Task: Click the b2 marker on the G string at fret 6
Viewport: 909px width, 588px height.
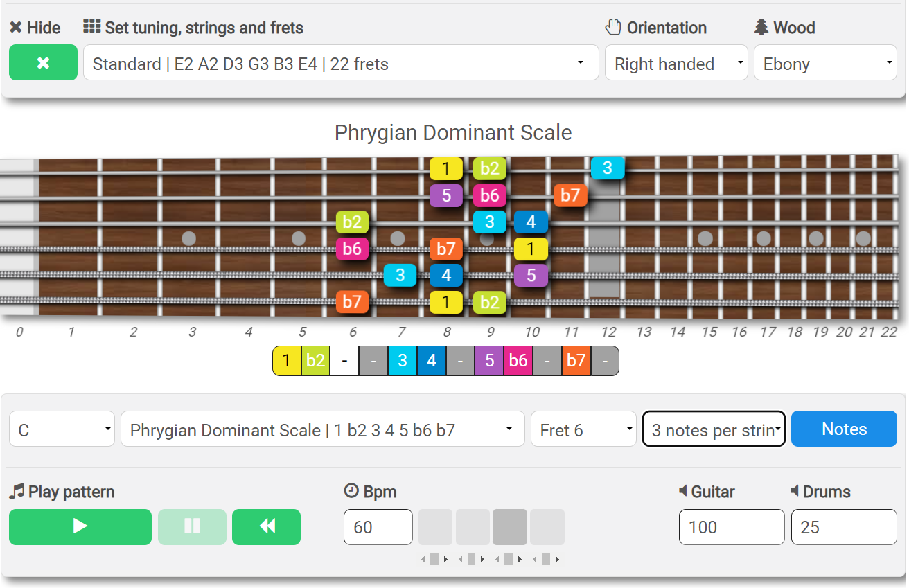Action: tap(353, 222)
